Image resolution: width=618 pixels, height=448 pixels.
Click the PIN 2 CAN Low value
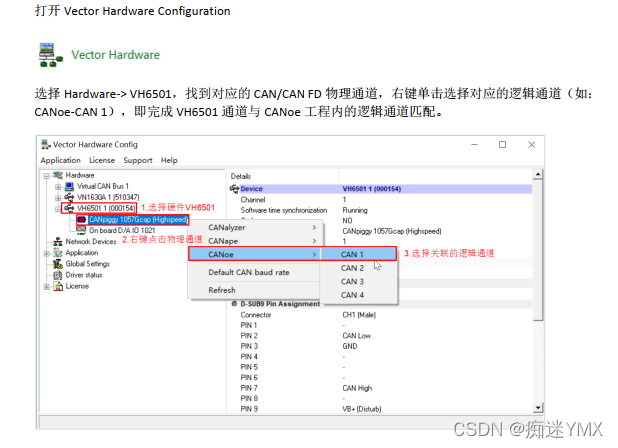[x=356, y=336]
